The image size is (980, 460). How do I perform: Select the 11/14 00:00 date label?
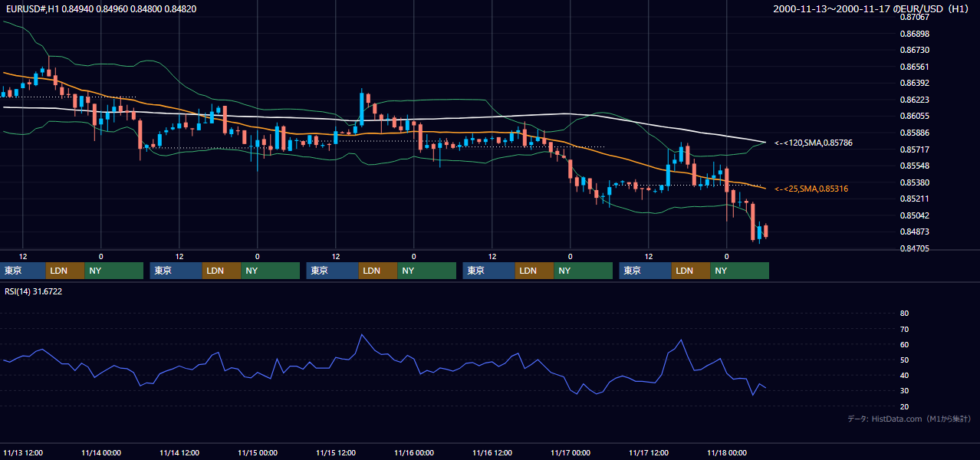(101, 453)
